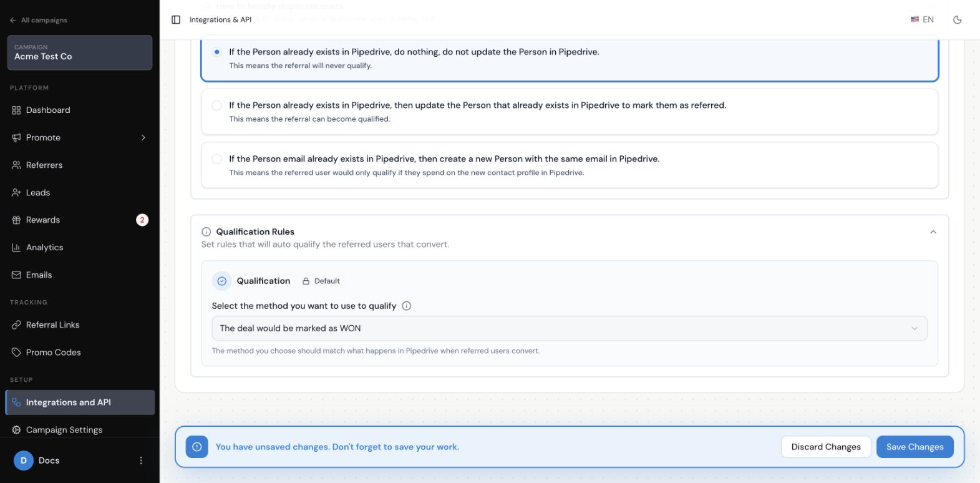Navigate to Analytics section
The height and width of the screenshot is (483, 980).
[x=80, y=248]
